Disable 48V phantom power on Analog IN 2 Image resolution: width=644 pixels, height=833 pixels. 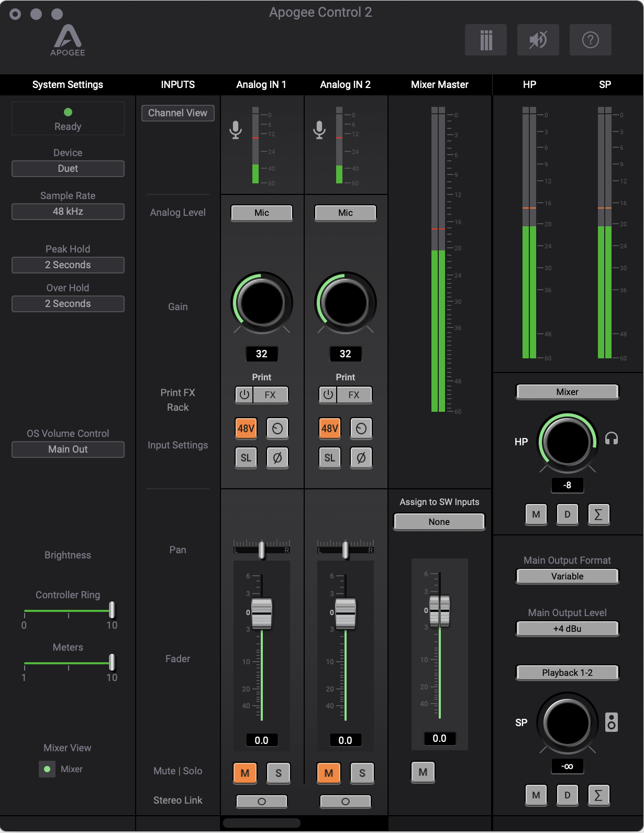[330, 429]
